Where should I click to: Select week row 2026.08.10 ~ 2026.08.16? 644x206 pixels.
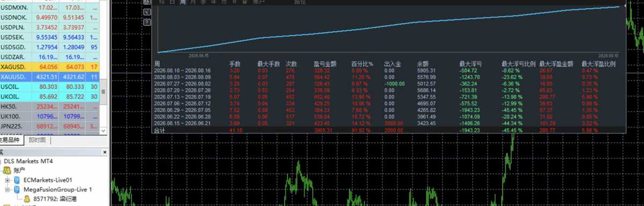389,70
